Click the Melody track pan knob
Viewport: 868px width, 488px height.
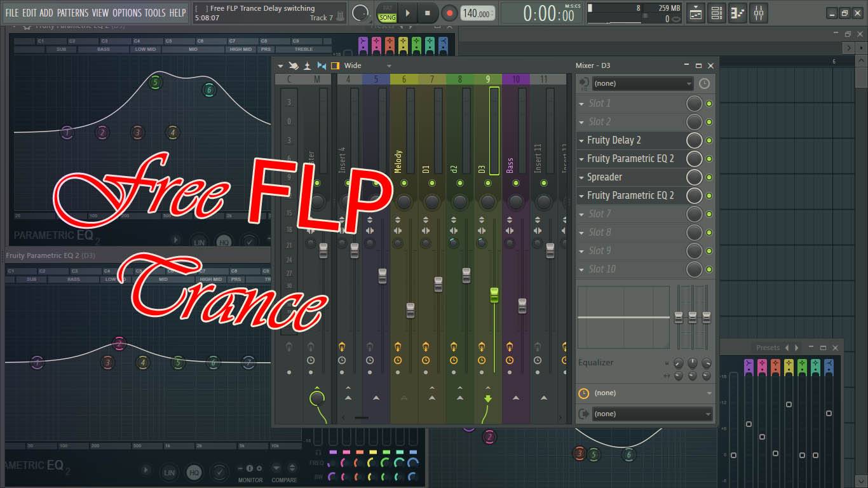tap(403, 202)
